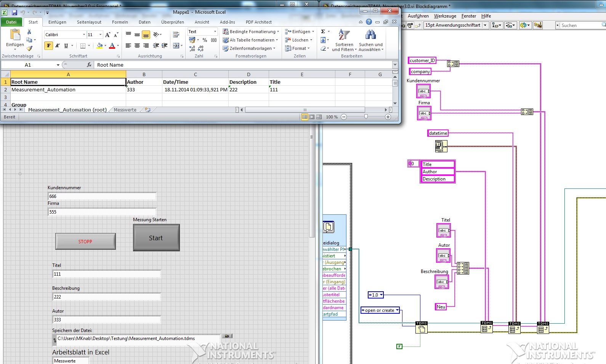The image size is (606, 364).
Task: Open the font size 11 dropdown
Action: coord(100,35)
